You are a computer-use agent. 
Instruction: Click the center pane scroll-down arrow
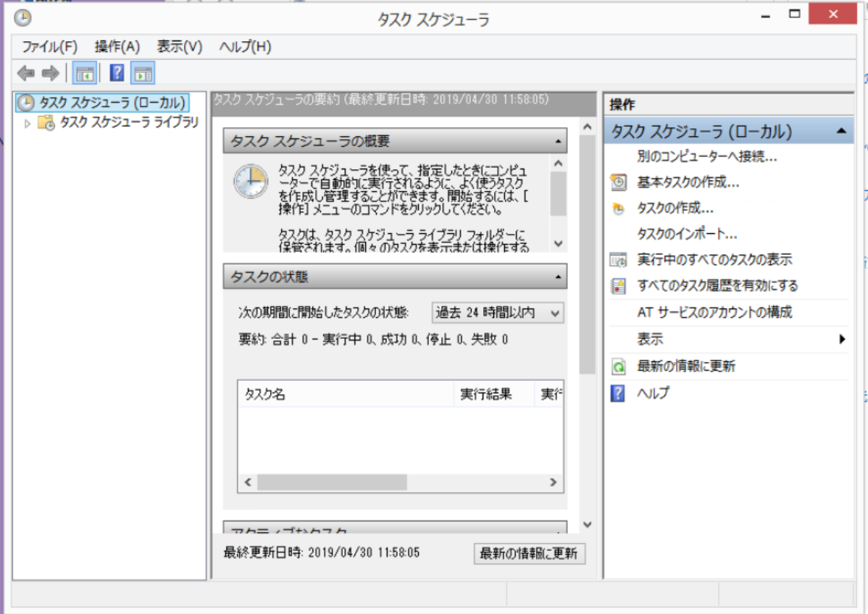tap(588, 524)
